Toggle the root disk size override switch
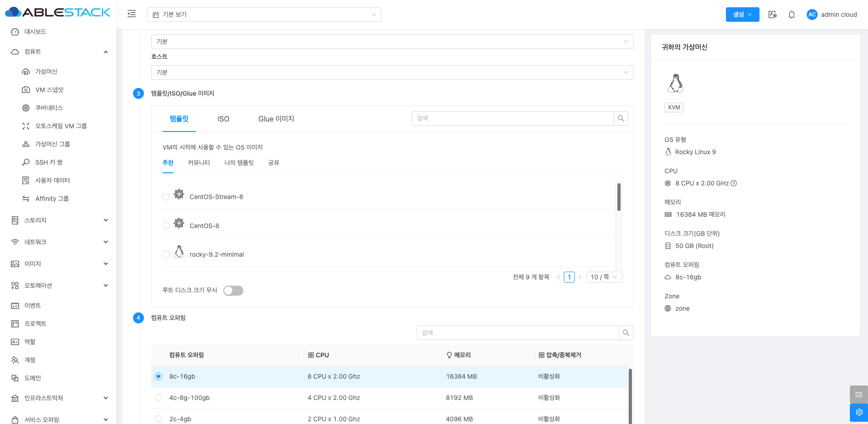Viewport: 868px width, 424px height. [233, 291]
